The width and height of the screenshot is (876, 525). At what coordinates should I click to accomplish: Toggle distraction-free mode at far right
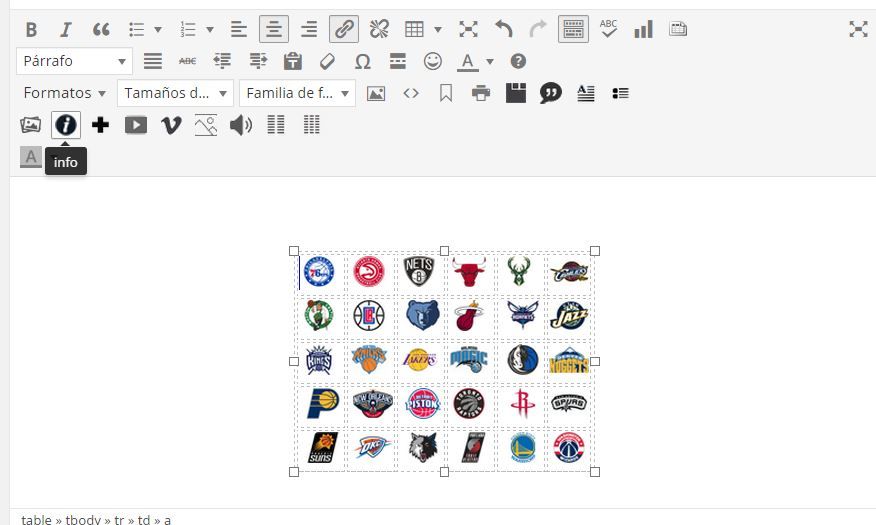[858, 29]
